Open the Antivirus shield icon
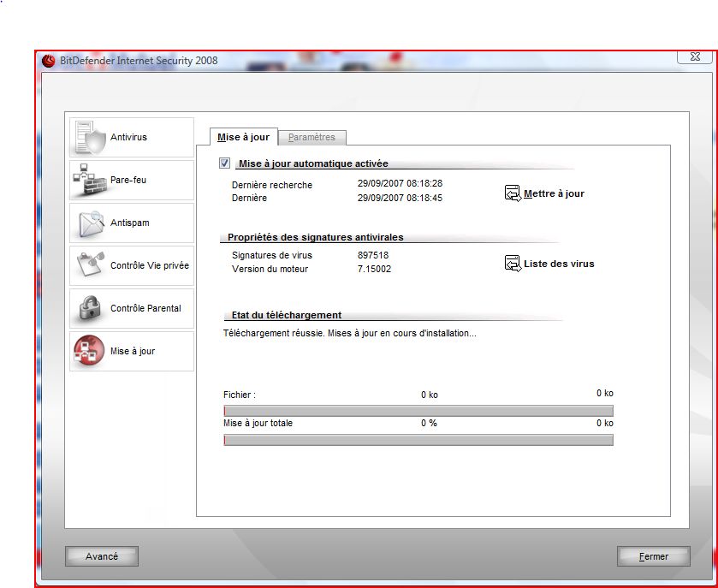The image size is (718, 588). point(90,138)
